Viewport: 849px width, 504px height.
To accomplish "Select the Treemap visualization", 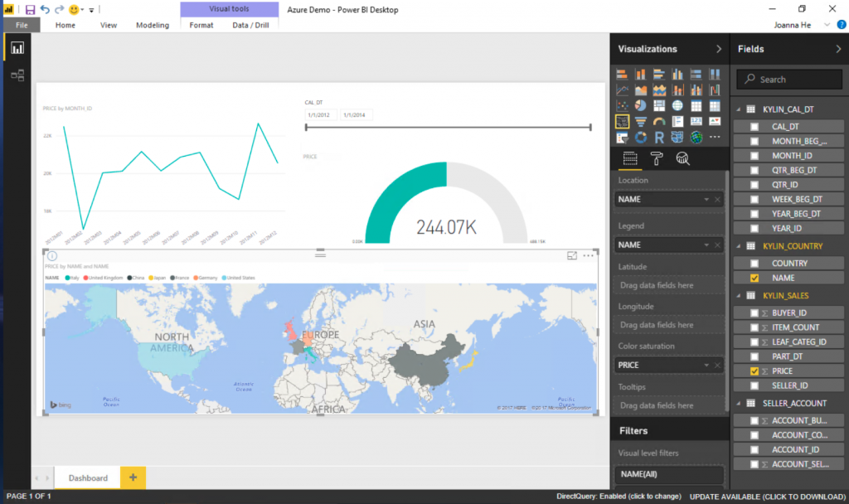I will coord(659,105).
